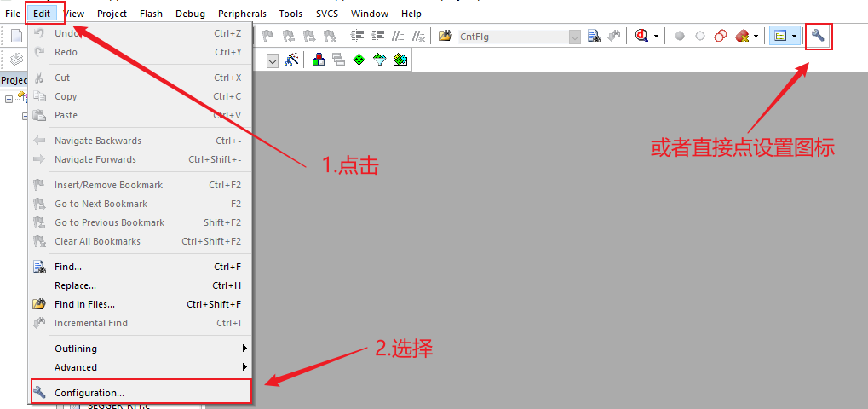This screenshot has width=868, height=409.
Task: Click the Unindent selection toolbar icon
Action: 377,36
